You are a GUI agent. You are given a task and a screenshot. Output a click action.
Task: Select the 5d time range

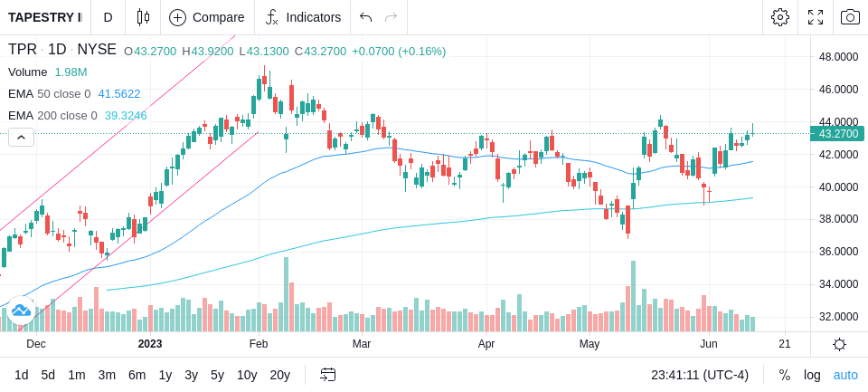click(48, 376)
